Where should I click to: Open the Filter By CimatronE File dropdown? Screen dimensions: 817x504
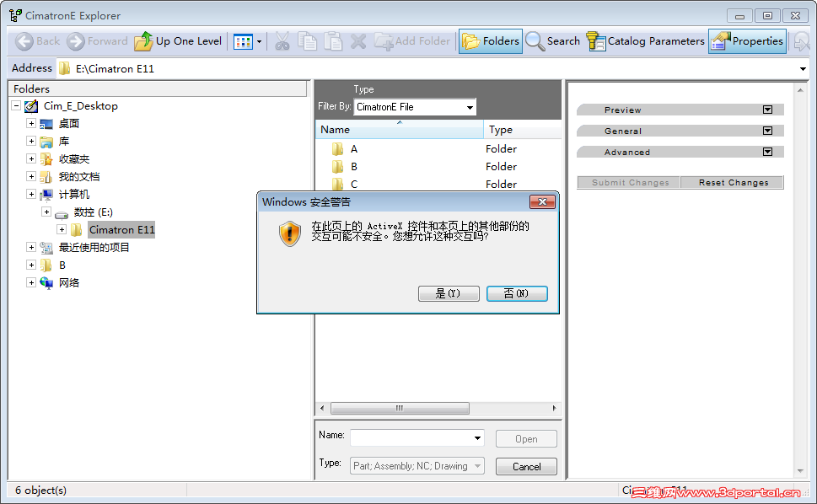415,107
